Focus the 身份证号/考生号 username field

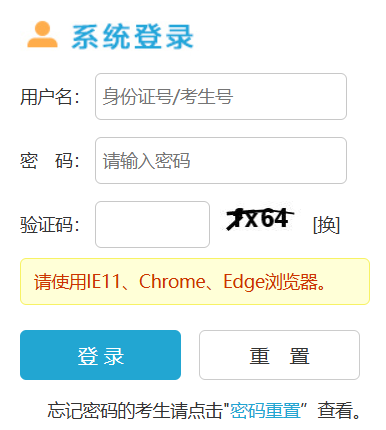221,96
